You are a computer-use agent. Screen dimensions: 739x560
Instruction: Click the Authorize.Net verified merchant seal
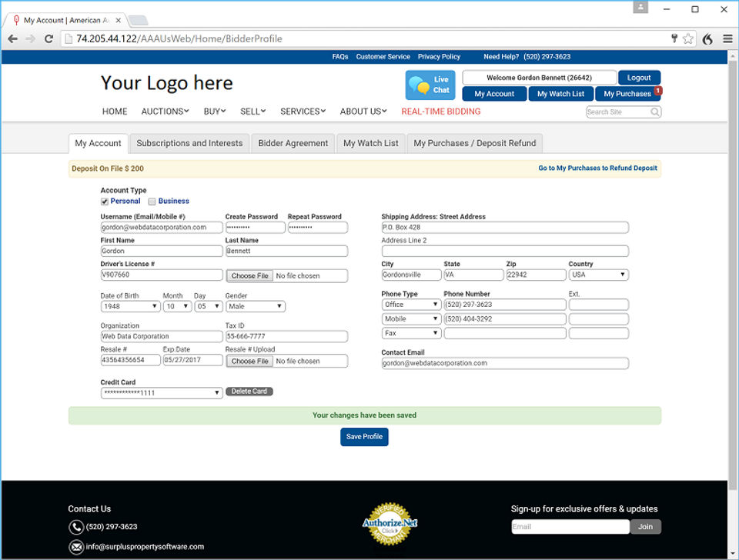pos(390,523)
